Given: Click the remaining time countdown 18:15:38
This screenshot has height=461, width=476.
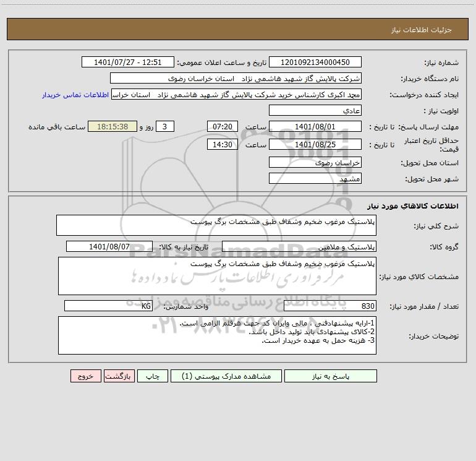Looking at the screenshot, I should pos(113,126).
